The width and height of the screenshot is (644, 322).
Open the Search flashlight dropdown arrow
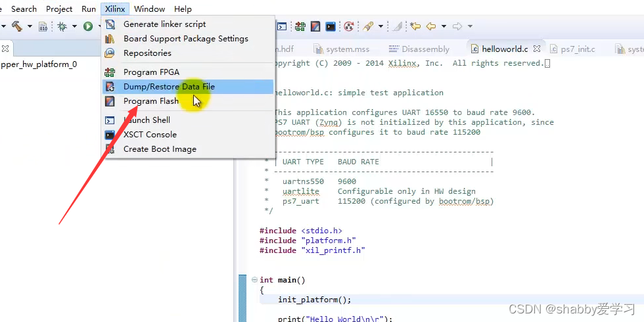click(x=380, y=27)
